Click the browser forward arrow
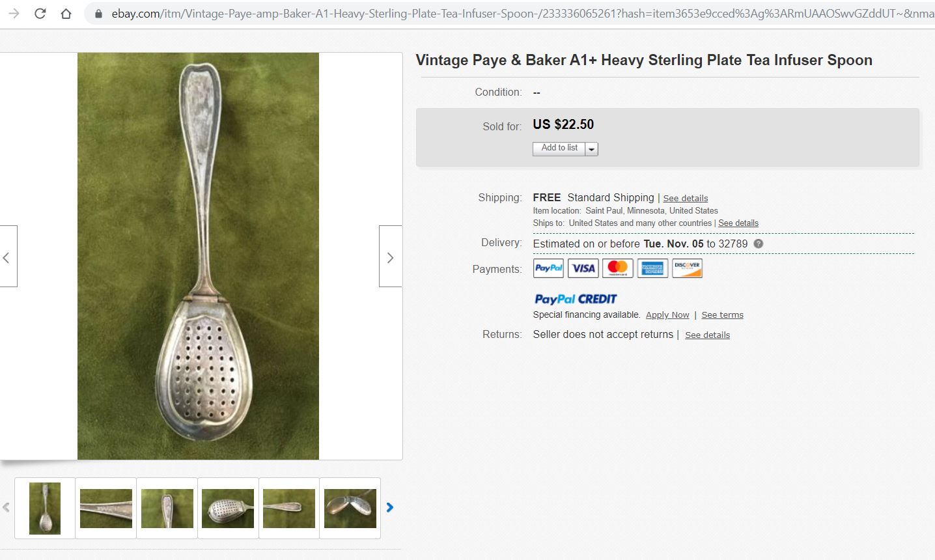This screenshot has width=935, height=560. tap(14, 14)
